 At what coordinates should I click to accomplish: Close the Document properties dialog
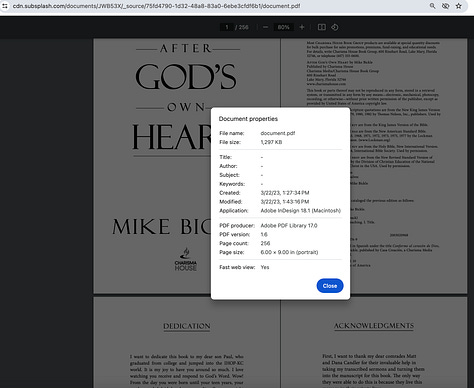[330, 286]
